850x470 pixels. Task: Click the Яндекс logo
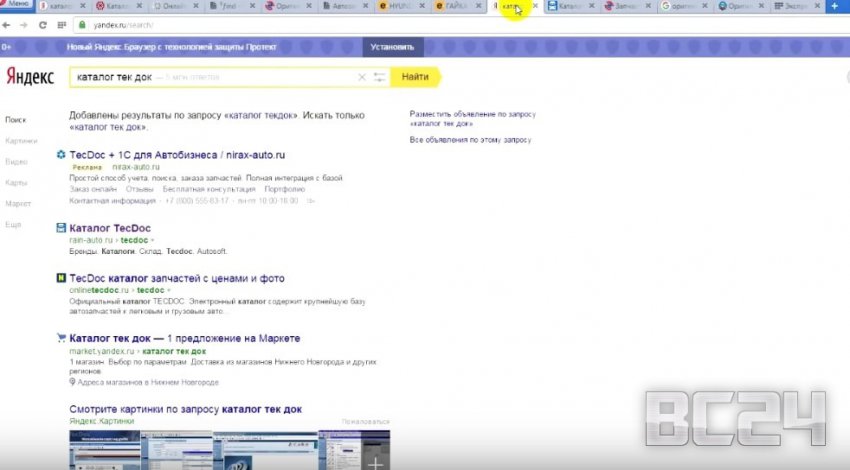pyautogui.click(x=30, y=77)
